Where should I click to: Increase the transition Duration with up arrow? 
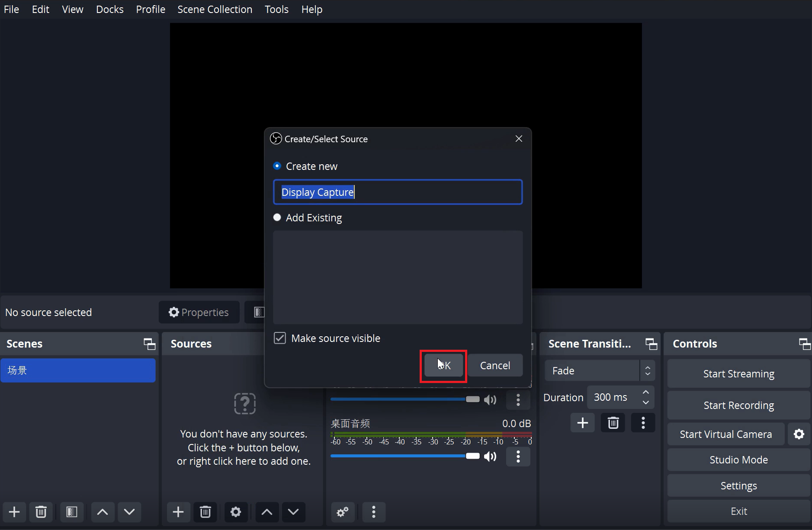645,393
